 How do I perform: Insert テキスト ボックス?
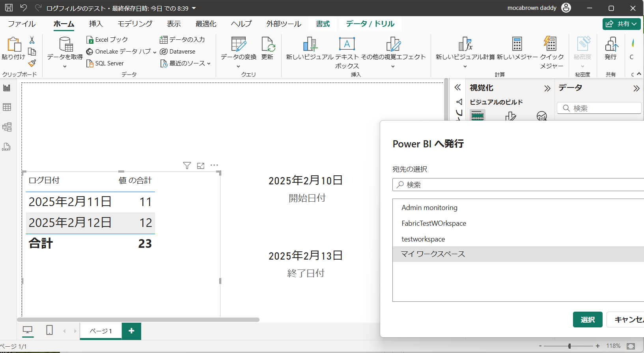347,53
